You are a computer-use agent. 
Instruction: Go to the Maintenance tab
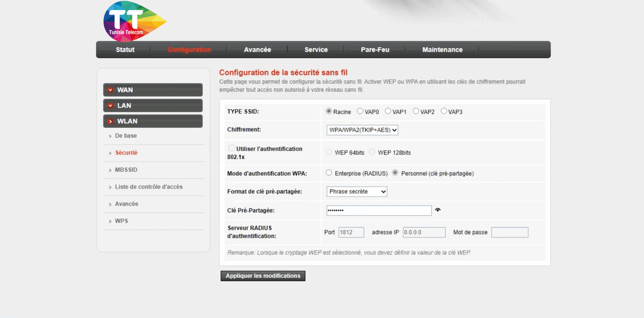[x=442, y=50]
